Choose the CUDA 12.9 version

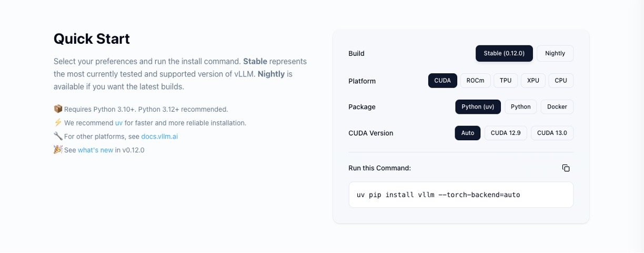coord(505,133)
